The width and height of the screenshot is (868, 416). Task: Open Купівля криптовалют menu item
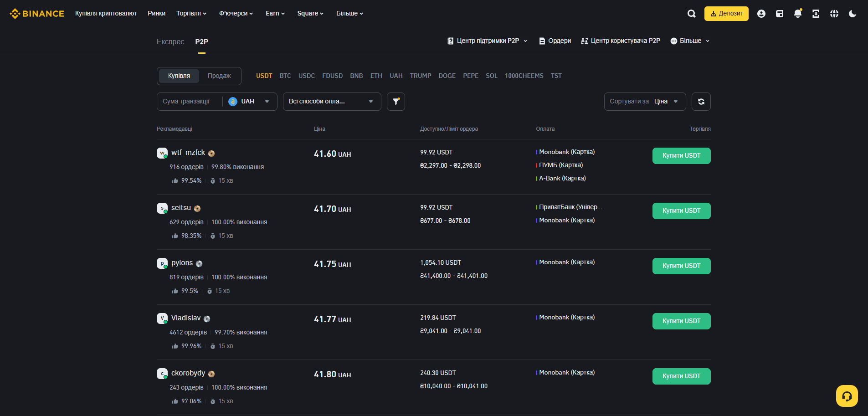pos(106,14)
